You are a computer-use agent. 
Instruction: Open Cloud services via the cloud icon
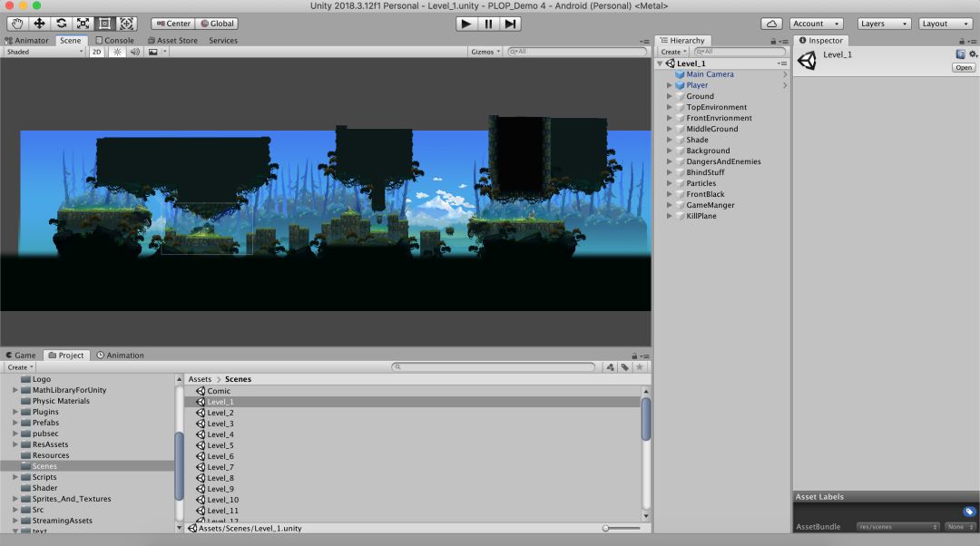[x=771, y=24]
